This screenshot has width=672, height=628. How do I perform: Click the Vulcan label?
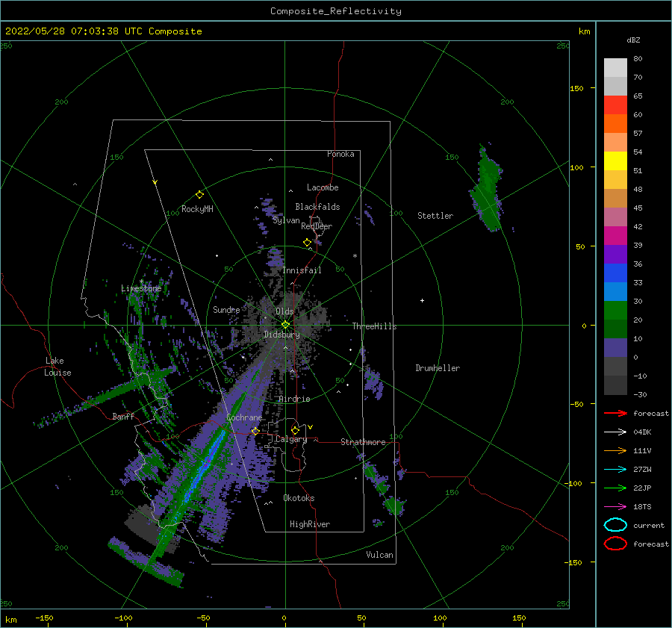point(380,555)
